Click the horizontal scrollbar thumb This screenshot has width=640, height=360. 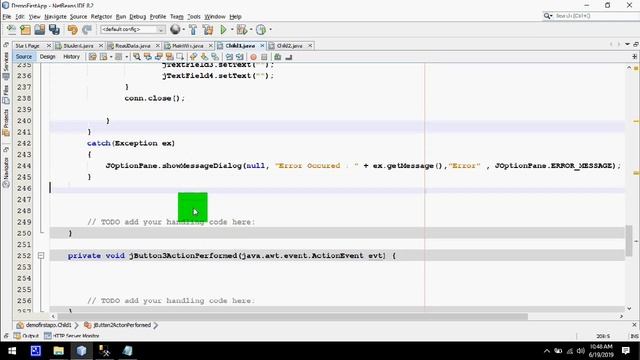pos(293,316)
